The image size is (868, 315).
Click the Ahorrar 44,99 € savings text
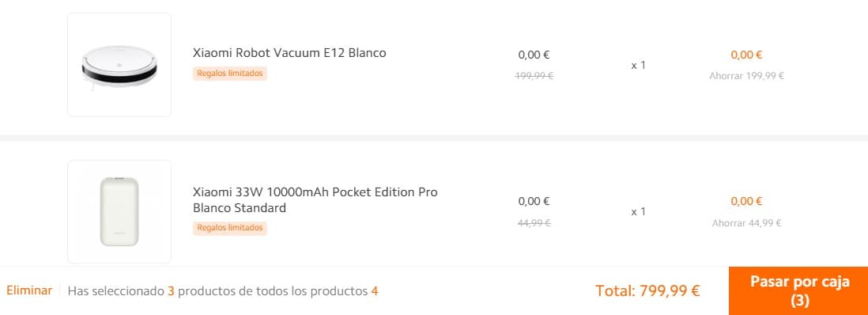pyautogui.click(x=747, y=223)
